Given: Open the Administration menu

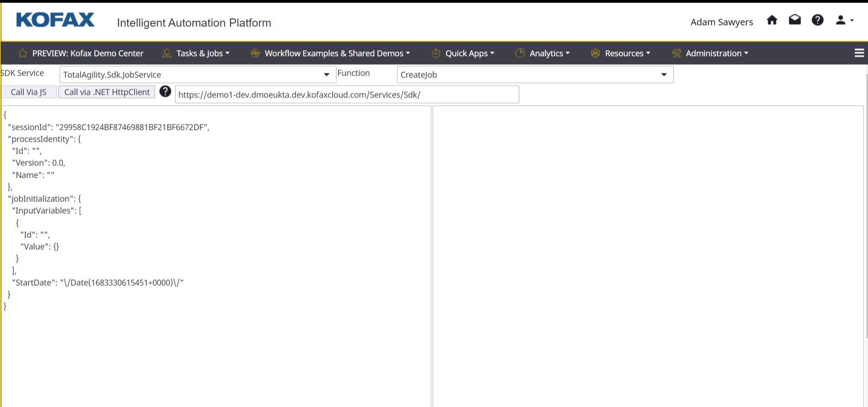Looking at the screenshot, I should click(x=710, y=53).
